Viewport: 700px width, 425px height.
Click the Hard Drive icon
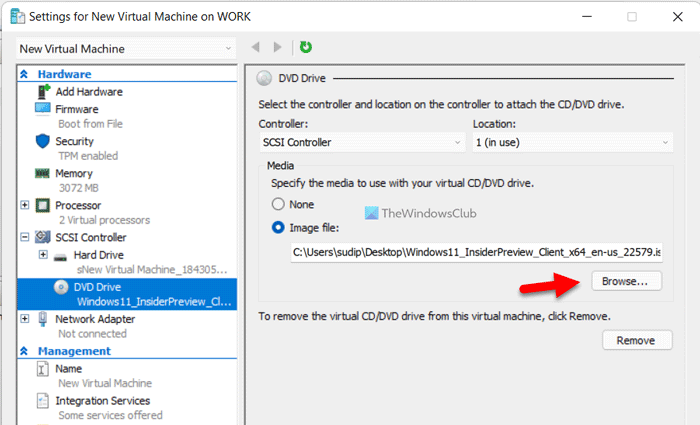(60, 257)
